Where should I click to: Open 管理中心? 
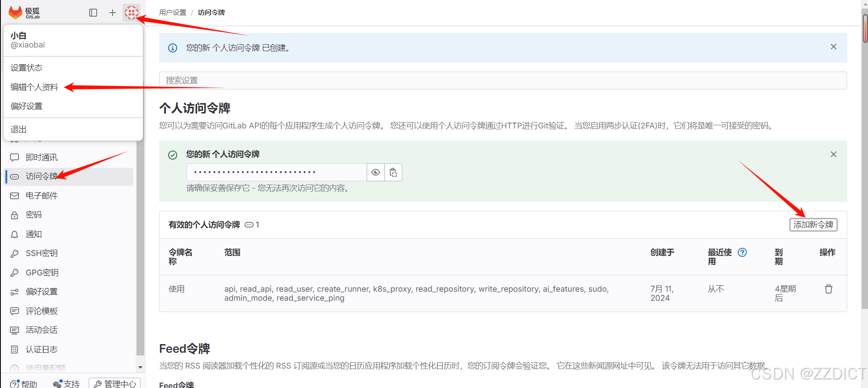(115, 384)
